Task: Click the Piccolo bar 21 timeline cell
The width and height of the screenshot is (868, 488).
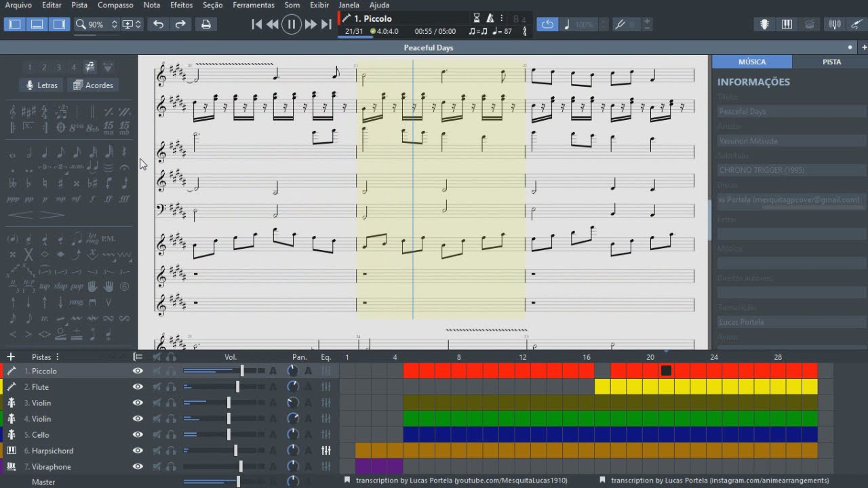Action: coord(667,371)
